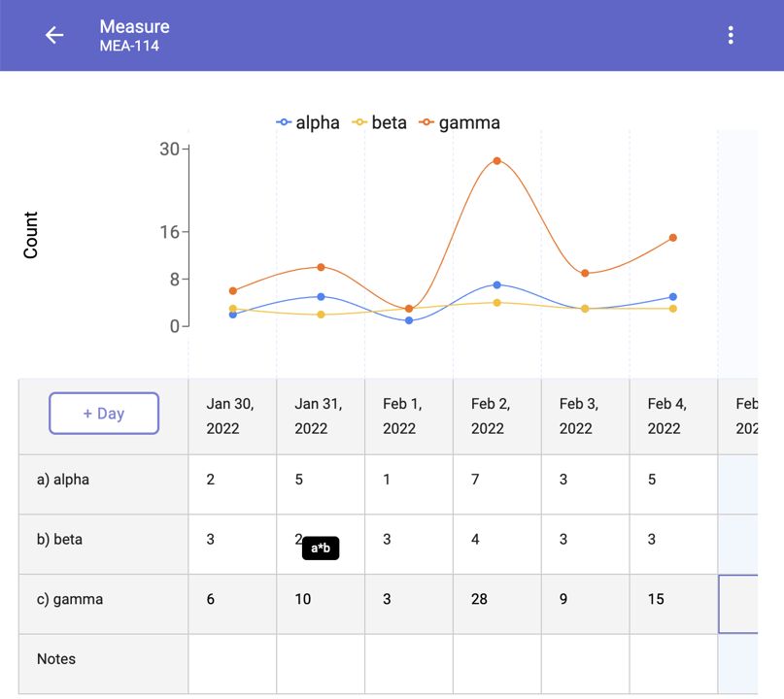Click the alpha legend marker icon

pos(283,122)
